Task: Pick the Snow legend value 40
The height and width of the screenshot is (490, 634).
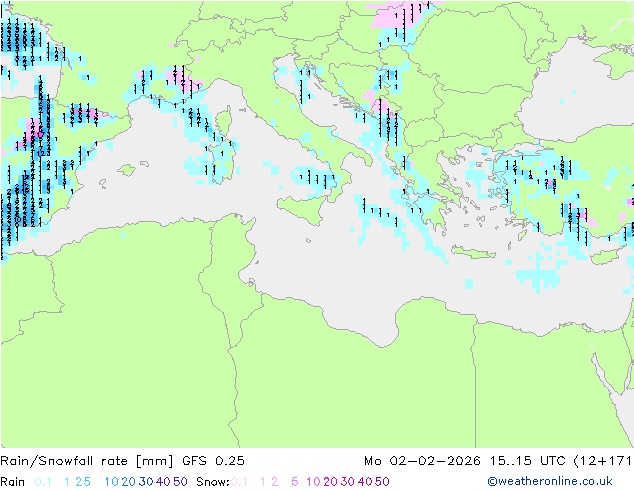Action: (x=365, y=482)
